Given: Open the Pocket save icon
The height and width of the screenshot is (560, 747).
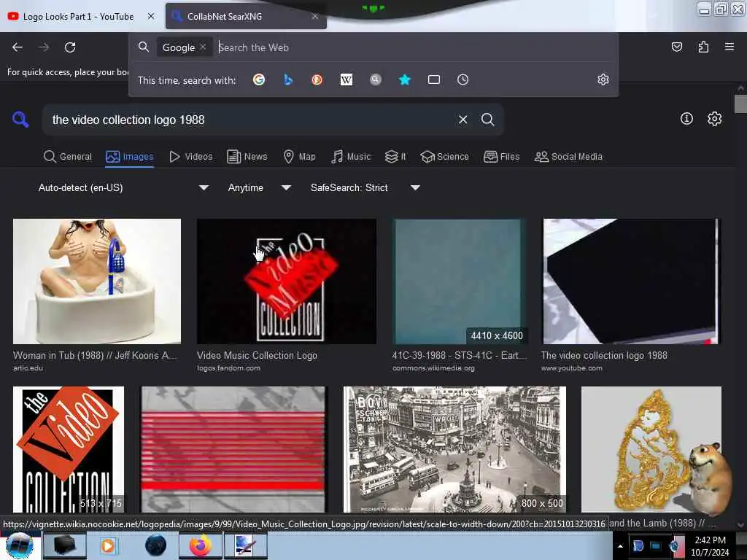Looking at the screenshot, I should tap(676, 47).
